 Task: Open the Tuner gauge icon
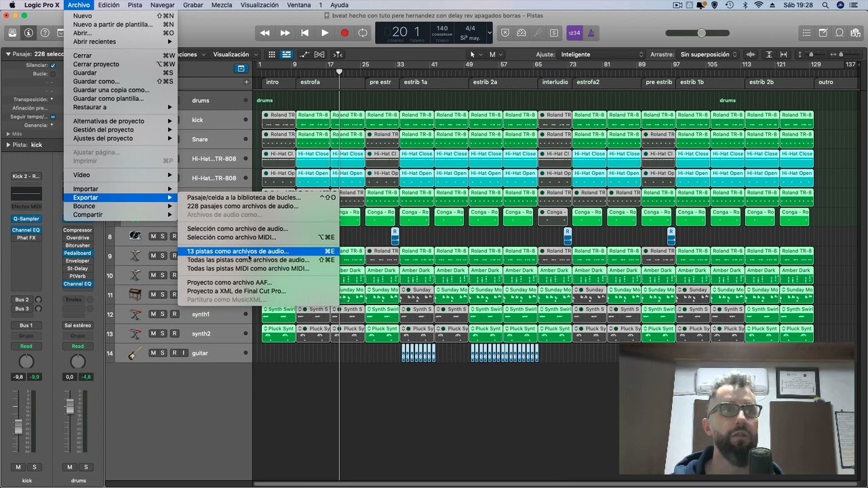[521, 33]
